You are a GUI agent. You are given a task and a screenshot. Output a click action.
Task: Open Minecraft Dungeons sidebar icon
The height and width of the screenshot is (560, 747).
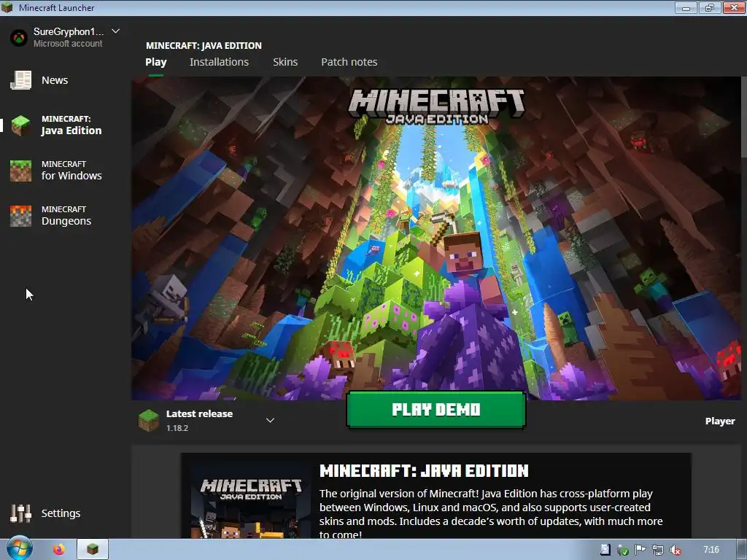(20, 216)
